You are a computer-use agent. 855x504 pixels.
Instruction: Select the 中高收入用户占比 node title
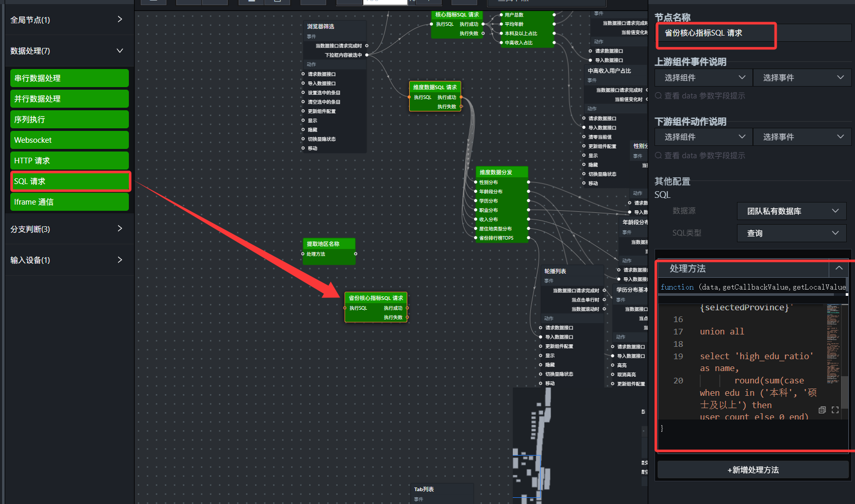609,71
